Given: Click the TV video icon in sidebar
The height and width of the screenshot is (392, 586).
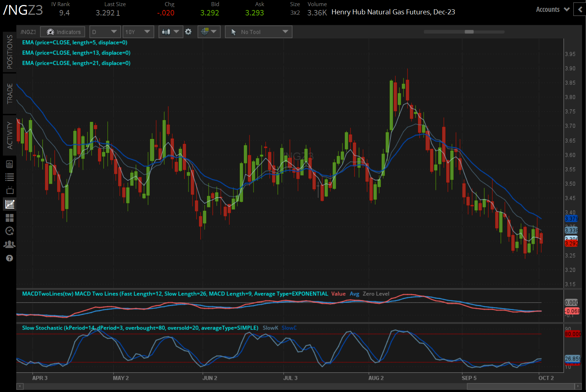Looking at the screenshot, I should coord(10,191).
